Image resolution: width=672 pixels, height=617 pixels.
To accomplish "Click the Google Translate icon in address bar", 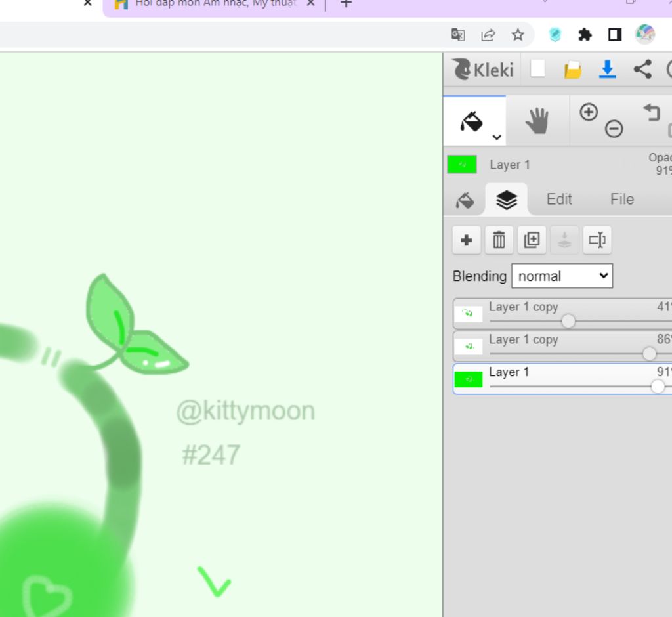I will (457, 34).
